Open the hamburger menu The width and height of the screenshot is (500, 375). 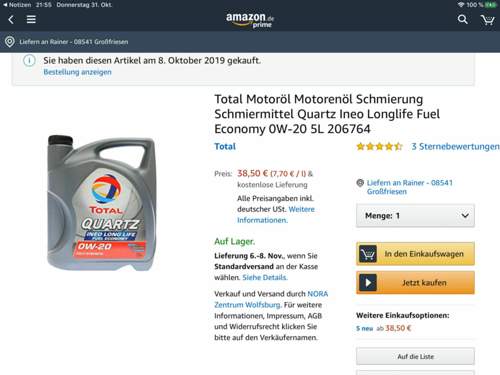[31, 19]
